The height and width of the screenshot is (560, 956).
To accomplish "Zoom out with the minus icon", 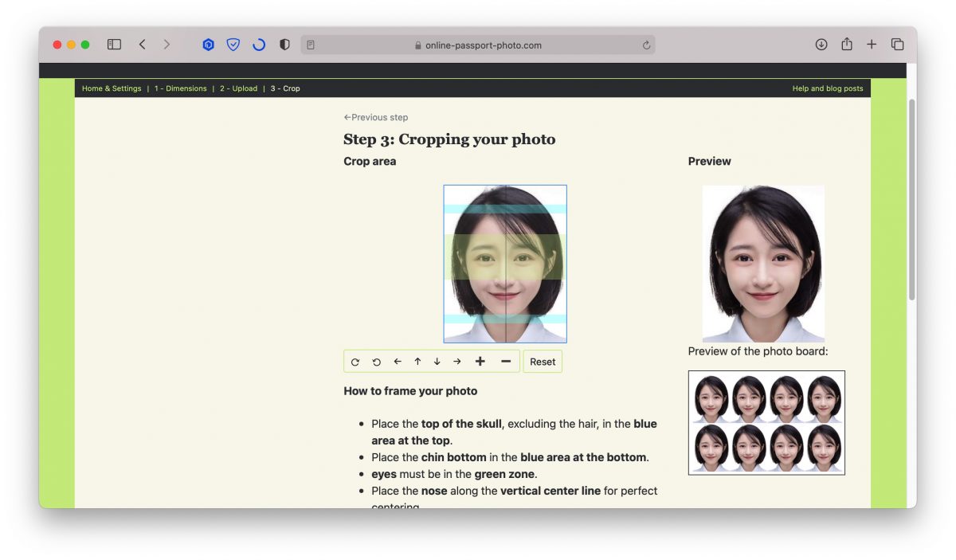I will pos(506,362).
